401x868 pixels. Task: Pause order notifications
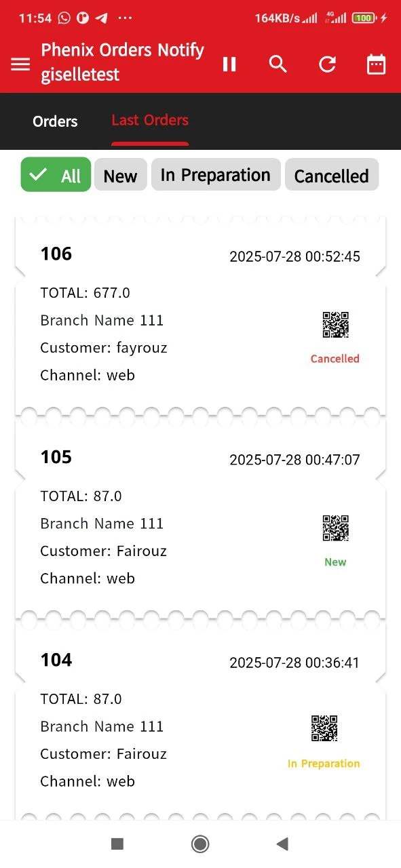pyautogui.click(x=229, y=64)
